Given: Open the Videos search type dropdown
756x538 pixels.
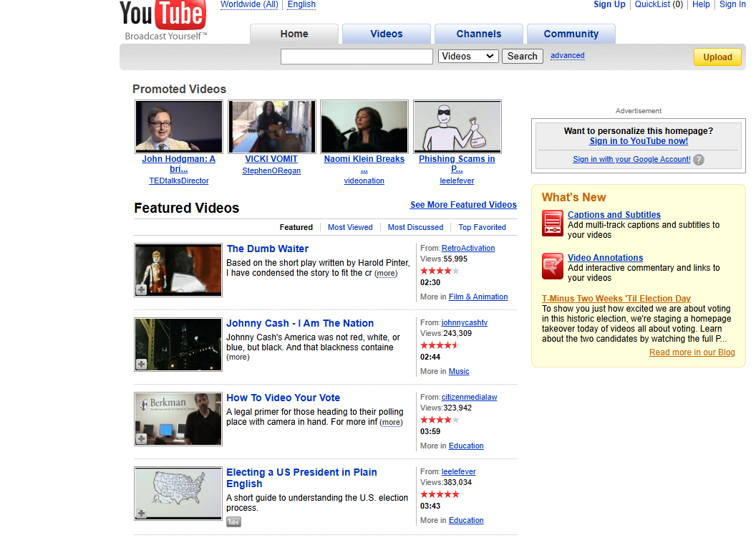Looking at the screenshot, I should tap(468, 57).
